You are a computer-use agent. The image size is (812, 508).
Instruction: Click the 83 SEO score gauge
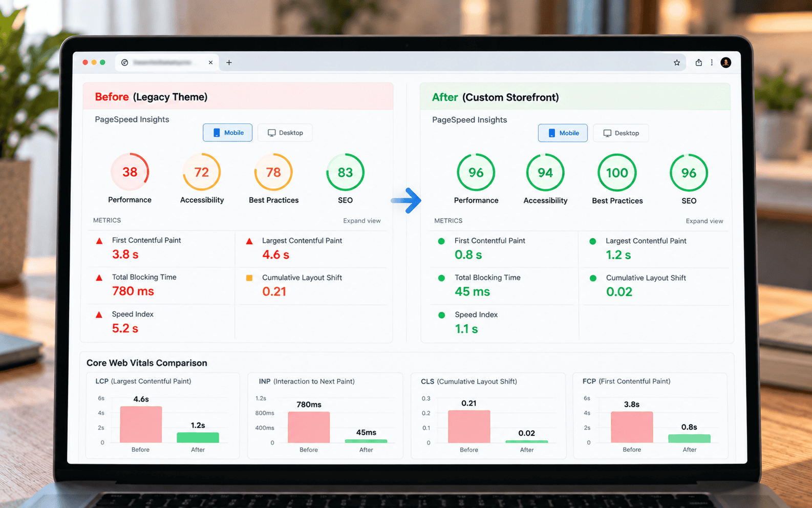tap(345, 173)
